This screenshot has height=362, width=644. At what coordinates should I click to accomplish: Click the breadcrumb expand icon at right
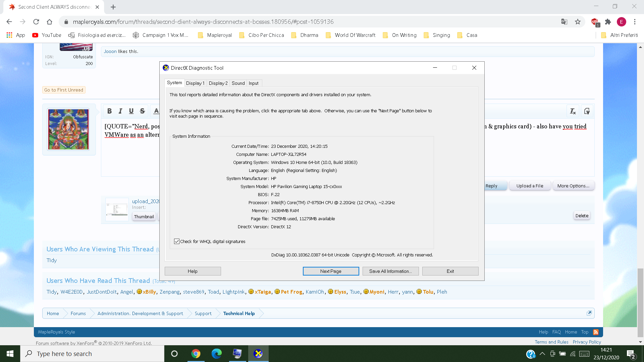tap(589, 313)
